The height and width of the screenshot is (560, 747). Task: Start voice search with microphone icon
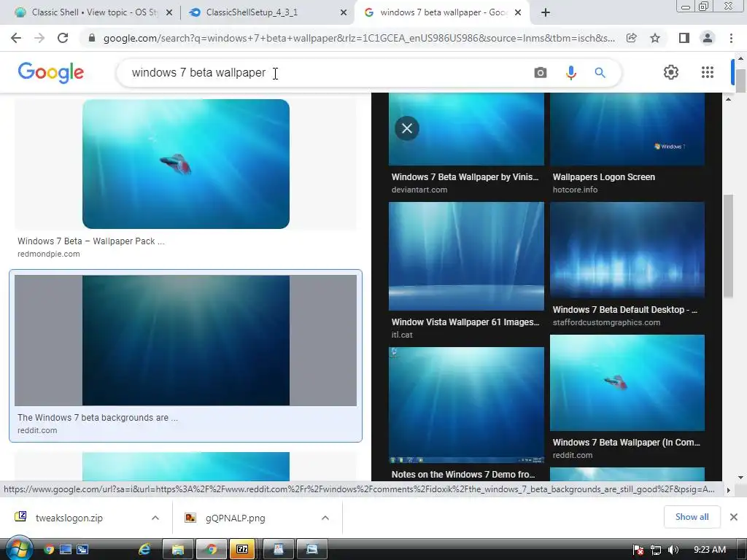click(570, 73)
